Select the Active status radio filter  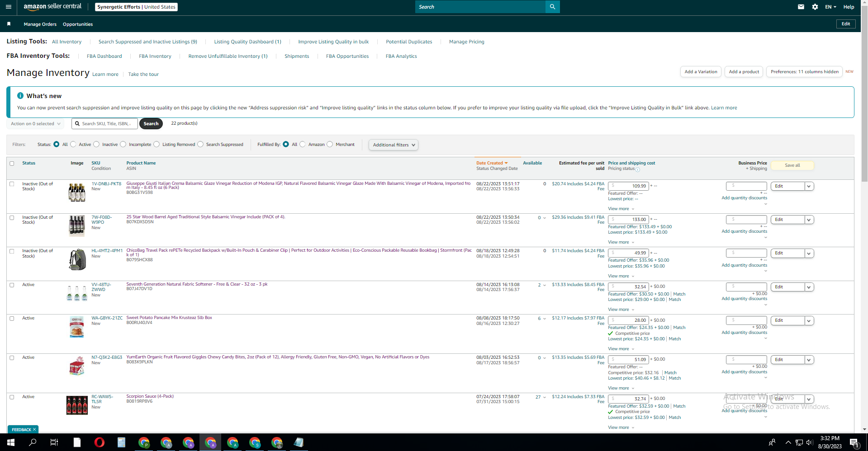(73, 144)
